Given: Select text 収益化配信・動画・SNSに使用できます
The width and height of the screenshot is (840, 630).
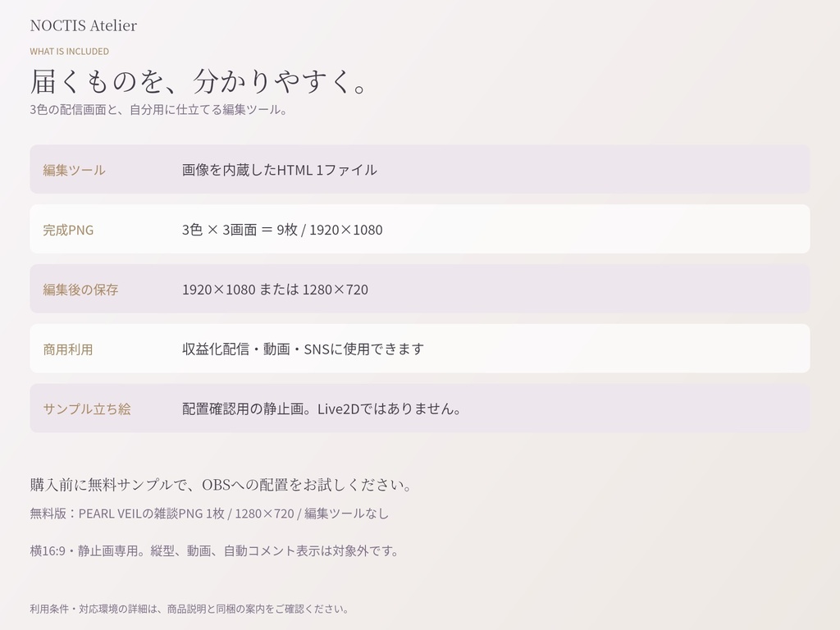Looking at the screenshot, I should [304, 349].
